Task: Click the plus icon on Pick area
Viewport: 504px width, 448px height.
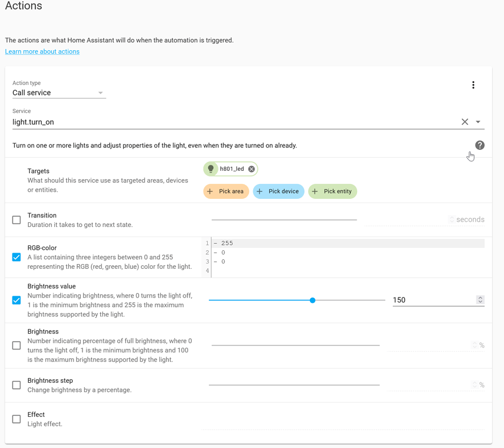Action: [x=210, y=191]
